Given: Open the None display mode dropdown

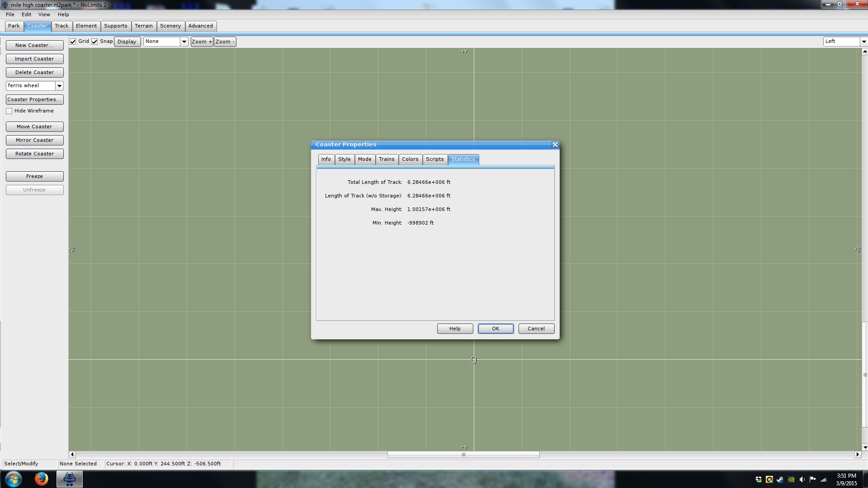Looking at the screenshot, I should point(184,42).
